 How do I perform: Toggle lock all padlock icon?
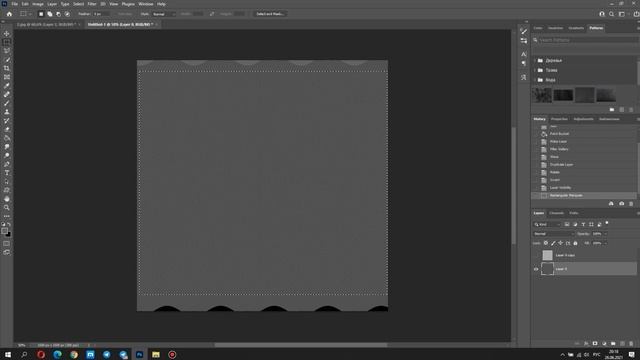click(x=576, y=243)
